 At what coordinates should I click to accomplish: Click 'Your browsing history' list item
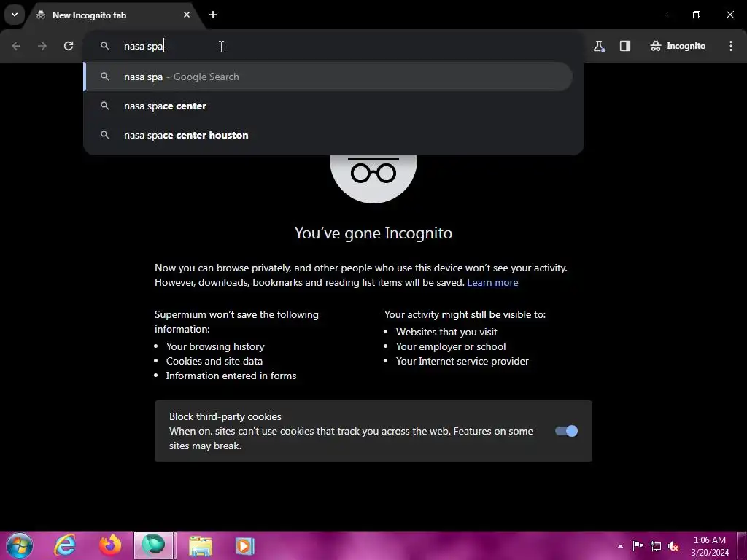click(215, 346)
